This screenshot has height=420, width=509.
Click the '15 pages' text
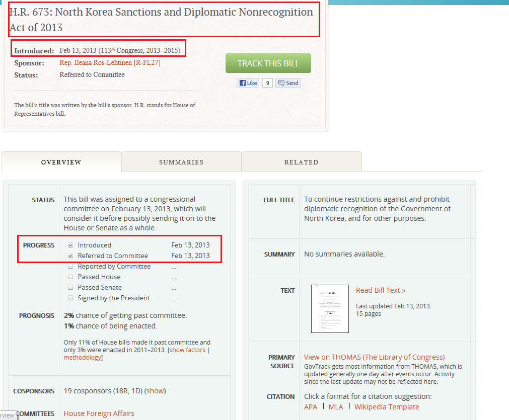pos(369,314)
